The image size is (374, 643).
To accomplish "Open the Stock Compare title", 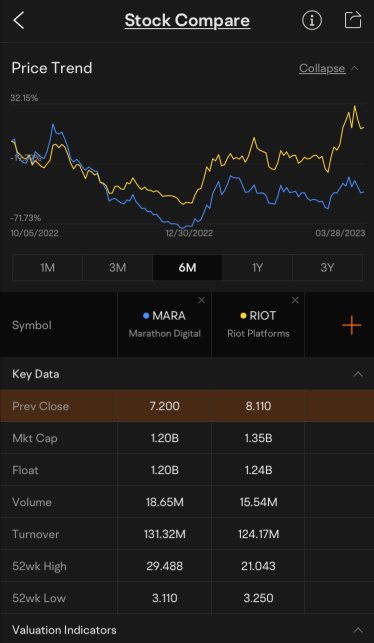I will [x=187, y=21].
